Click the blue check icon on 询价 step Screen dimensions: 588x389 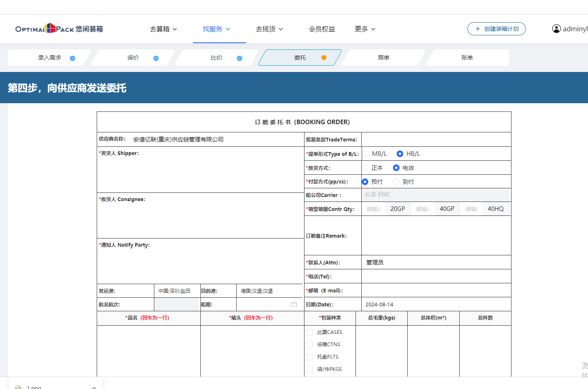[x=156, y=58]
